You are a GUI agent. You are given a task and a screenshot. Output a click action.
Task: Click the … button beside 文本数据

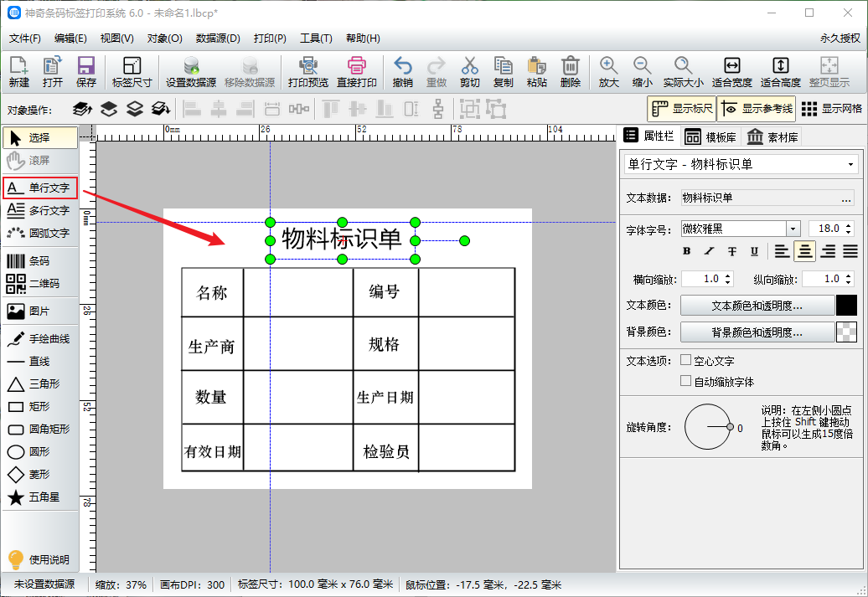(x=846, y=198)
